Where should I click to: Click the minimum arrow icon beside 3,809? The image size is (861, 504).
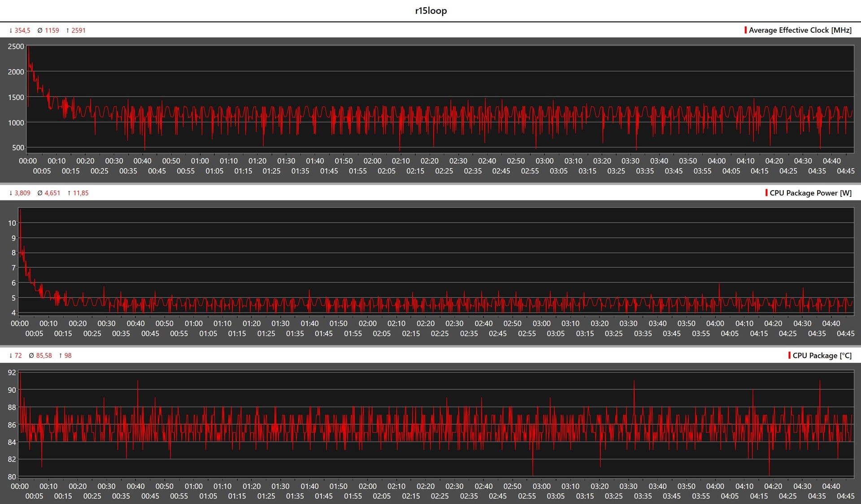[x=11, y=193]
